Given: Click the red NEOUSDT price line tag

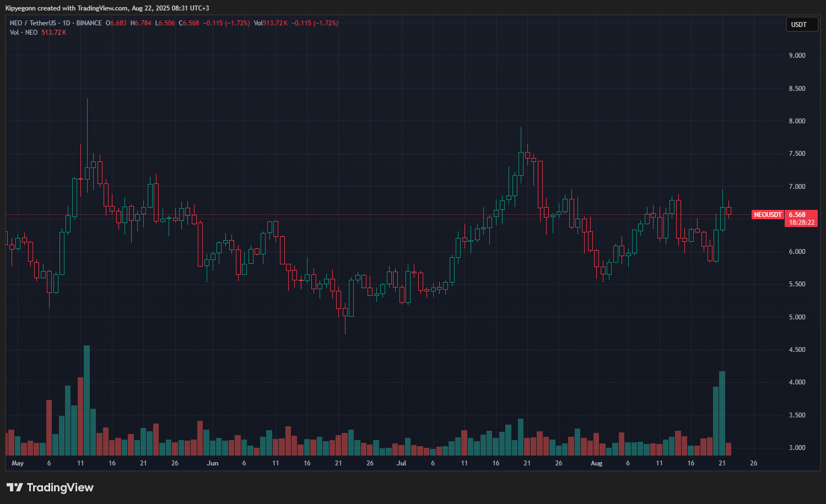Looking at the screenshot, I should (x=768, y=215).
